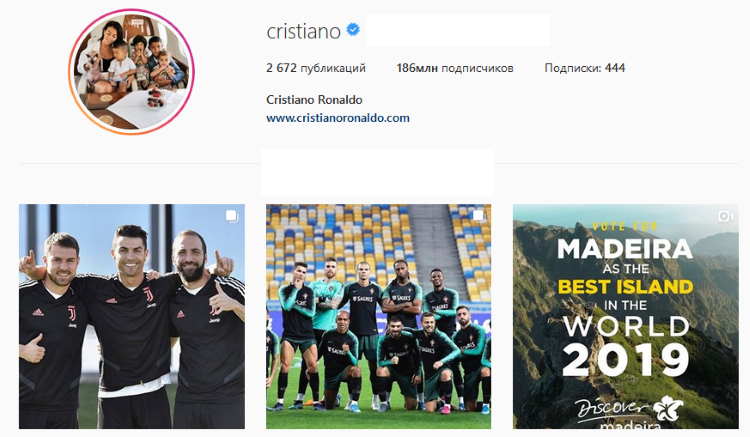Click the blue verified badge
The image size is (750, 437).
click(353, 30)
